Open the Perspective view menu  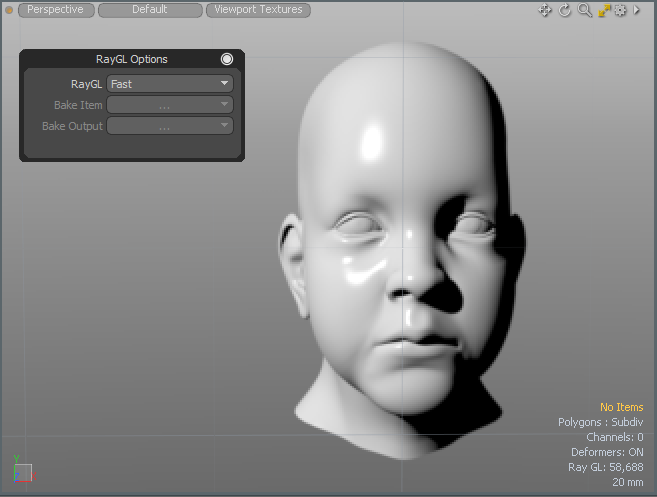[x=56, y=10]
